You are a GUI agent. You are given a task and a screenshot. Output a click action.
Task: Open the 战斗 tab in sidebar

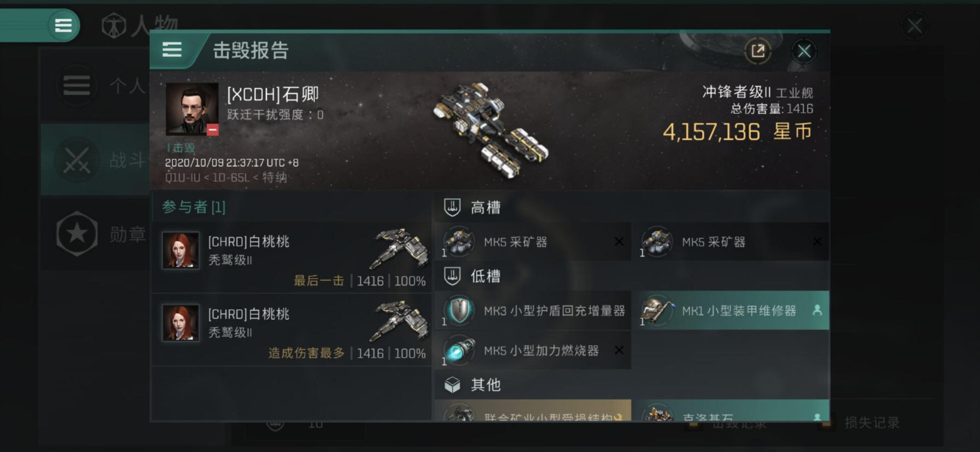pos(95,159)
